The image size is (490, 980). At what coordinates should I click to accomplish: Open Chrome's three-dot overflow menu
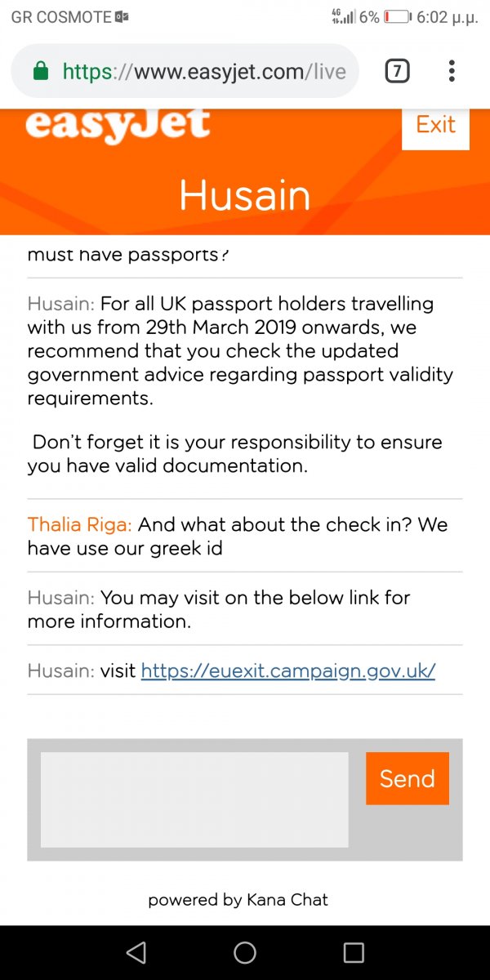coord(452,72)
